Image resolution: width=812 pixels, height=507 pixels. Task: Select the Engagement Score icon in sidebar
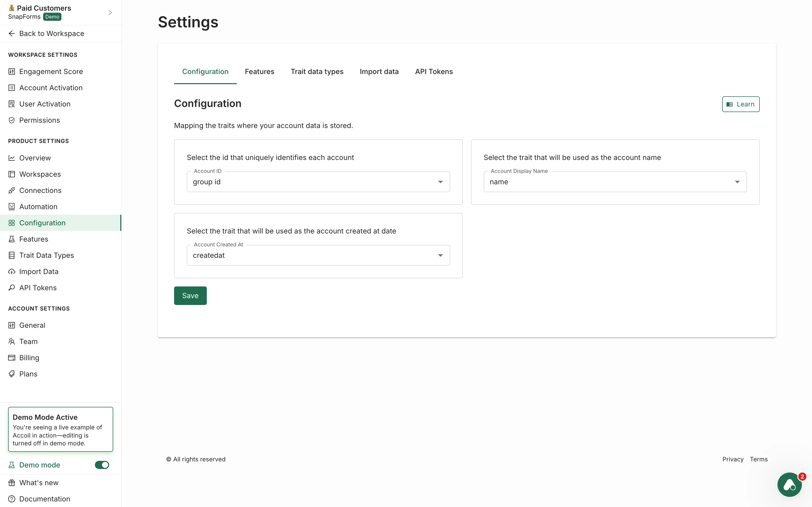[x=12, y=71]
